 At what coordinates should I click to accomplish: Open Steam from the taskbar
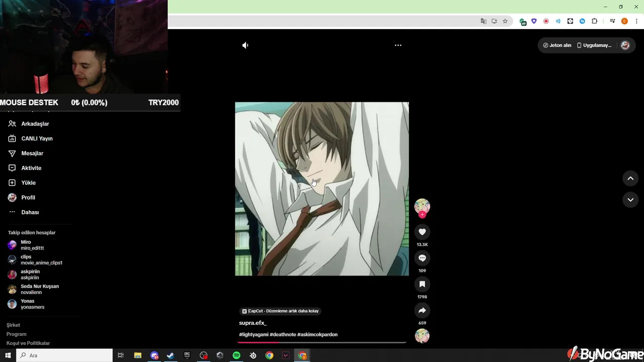click(171, 355)
